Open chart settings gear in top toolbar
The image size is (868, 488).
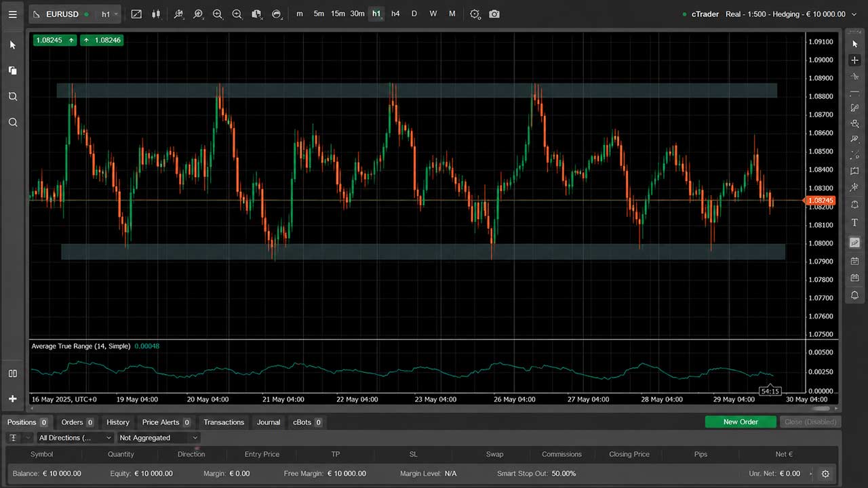coord(475,14)
